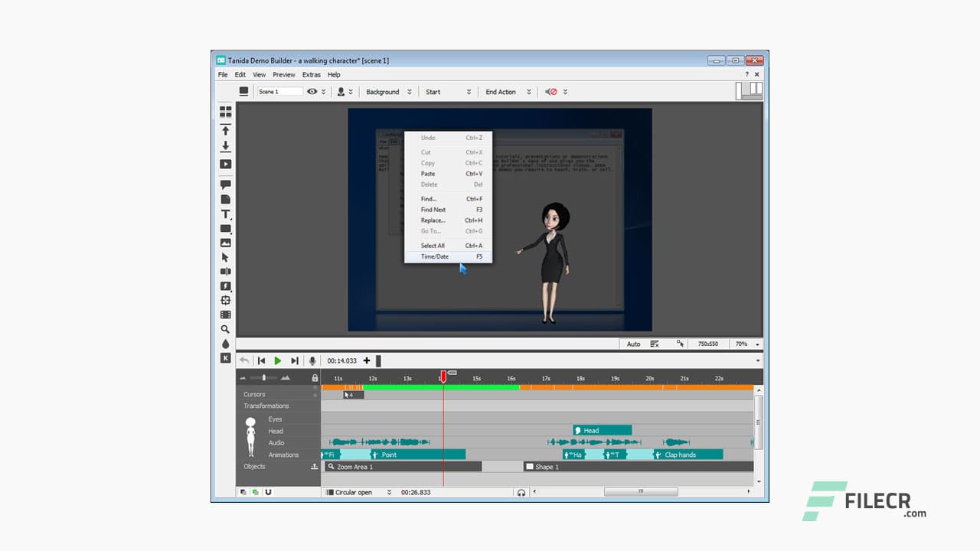Click the headphones icon near the timeline bottom
980x551 pixels.
pos(521,494)
